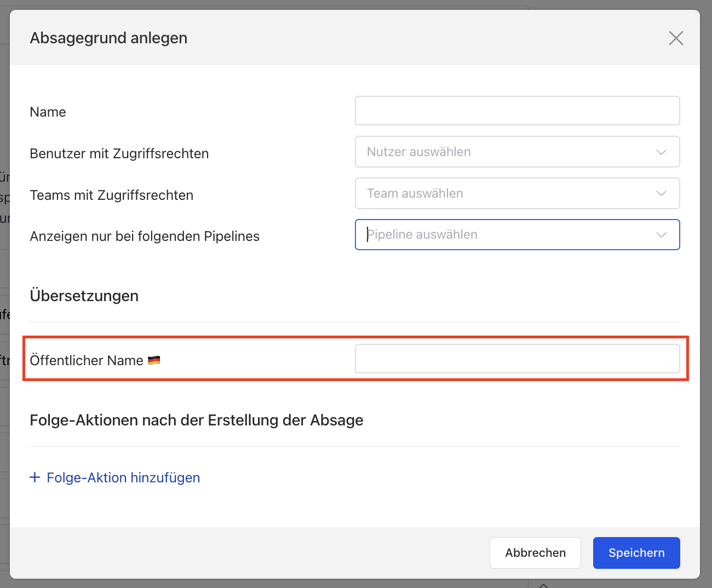This screenshot has height=588, width=712.
Task: Close the Absagegrund anlegen dialog
Action: [x=676, y=38]
